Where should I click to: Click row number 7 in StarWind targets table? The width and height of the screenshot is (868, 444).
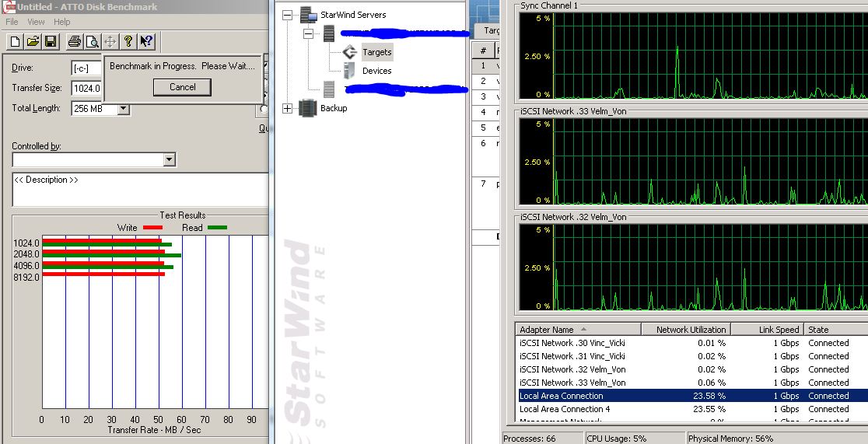coord(483,184)
